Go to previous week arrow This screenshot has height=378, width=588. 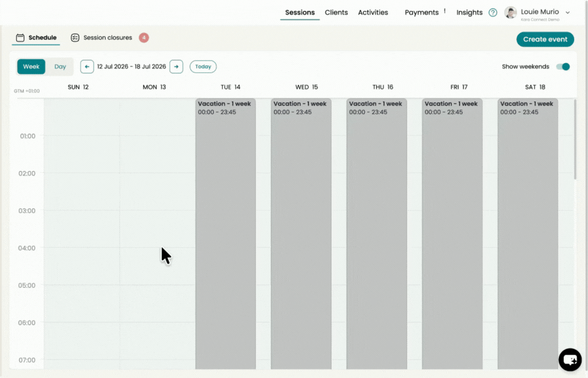[87, 67]
